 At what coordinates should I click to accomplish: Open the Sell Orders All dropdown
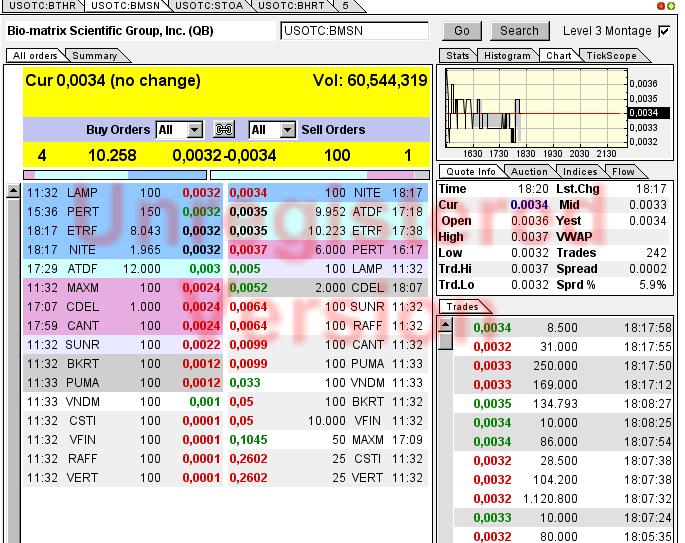272,130
